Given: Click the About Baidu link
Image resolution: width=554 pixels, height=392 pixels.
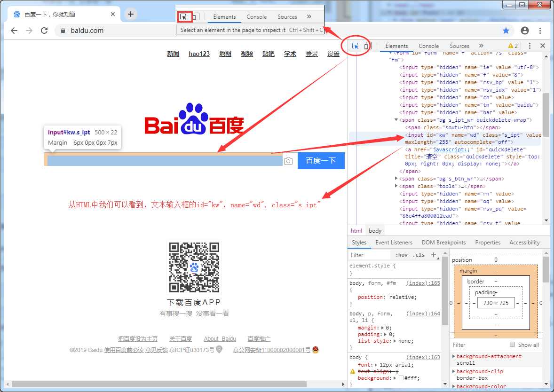Looking at the screenshot, I should tap(220, 339).
